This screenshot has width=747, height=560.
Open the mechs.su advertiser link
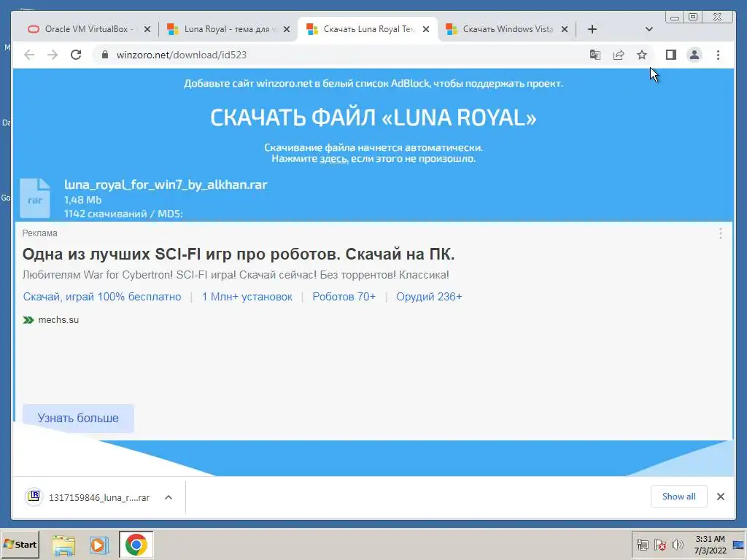51,320
